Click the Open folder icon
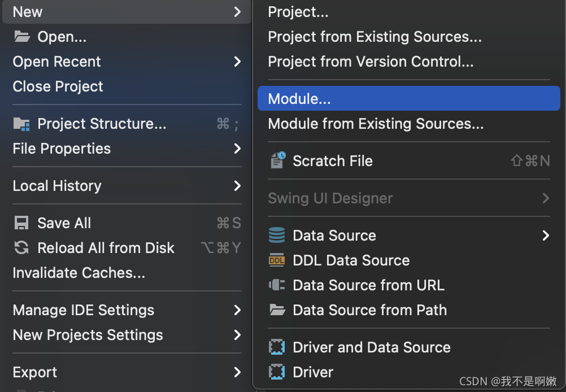The image size is (566, 392). [21, 37]
